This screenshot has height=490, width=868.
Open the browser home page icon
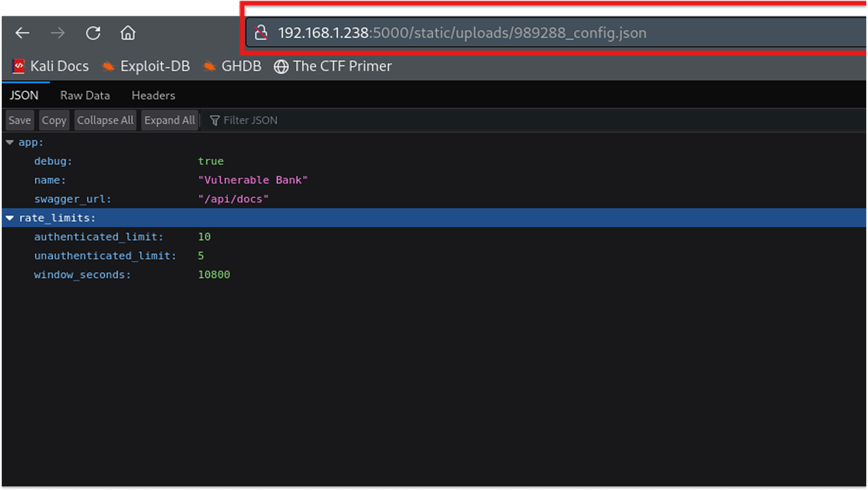click(x=127, y=33)
